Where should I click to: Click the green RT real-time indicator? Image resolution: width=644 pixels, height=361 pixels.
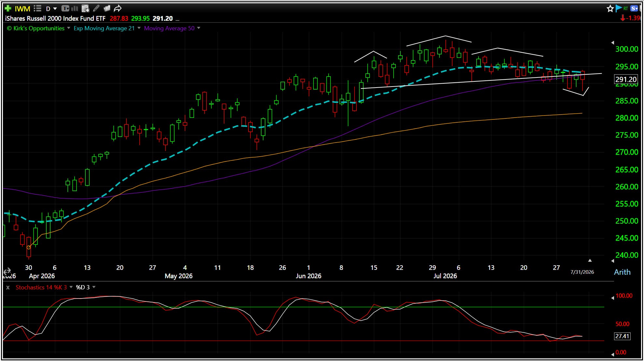point(625,8)
